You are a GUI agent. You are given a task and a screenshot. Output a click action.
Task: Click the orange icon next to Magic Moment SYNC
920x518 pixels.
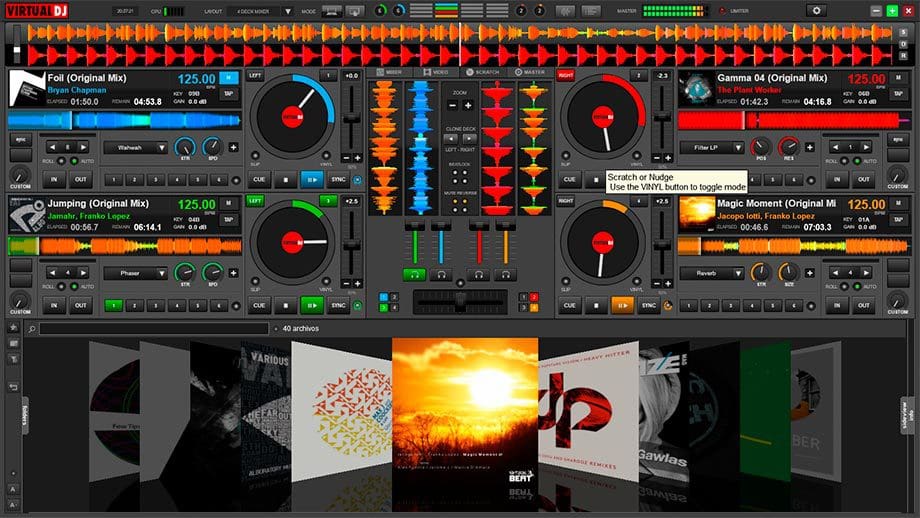[x=668, y=306]
